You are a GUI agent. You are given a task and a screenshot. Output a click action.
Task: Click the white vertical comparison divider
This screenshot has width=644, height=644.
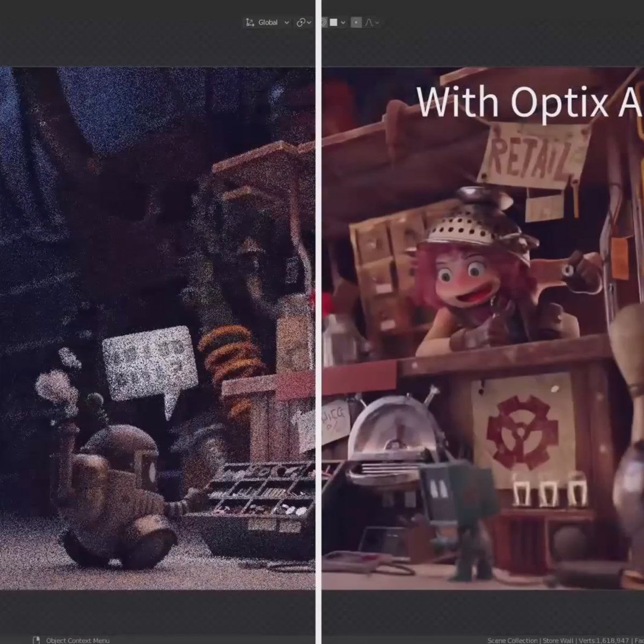pyautogui.click(x=319, y=322)
